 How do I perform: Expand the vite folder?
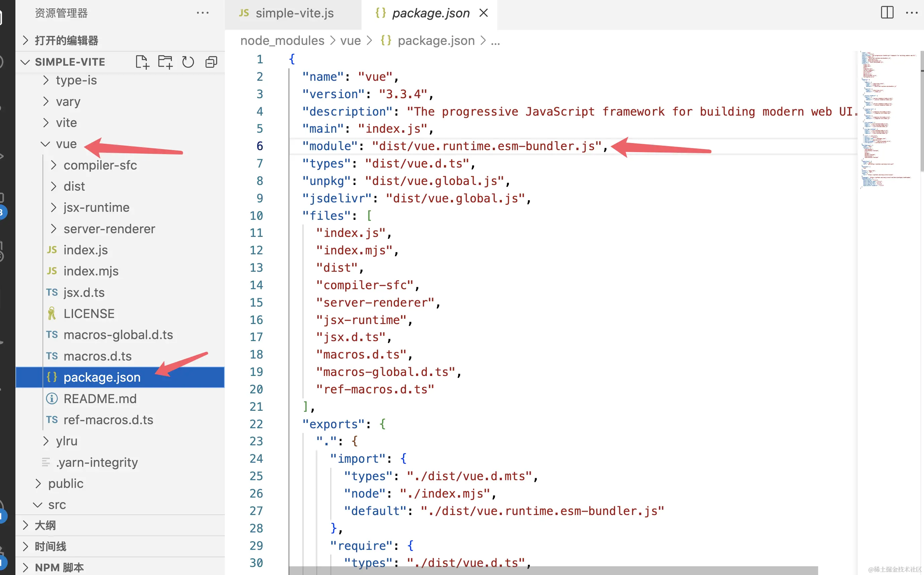[120, 123]
